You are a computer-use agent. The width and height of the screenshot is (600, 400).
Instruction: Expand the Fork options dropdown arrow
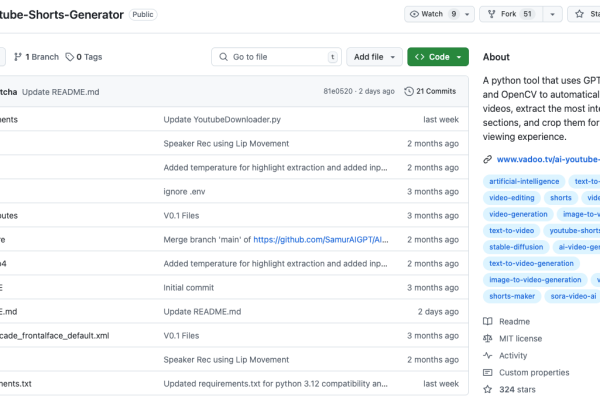pos(552,14)
